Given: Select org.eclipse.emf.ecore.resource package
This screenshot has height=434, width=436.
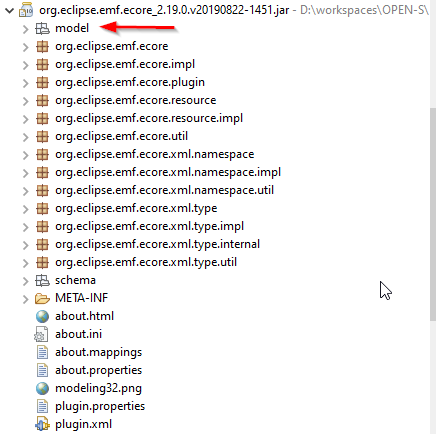Looking at the screenshot, I should point(136,100).
